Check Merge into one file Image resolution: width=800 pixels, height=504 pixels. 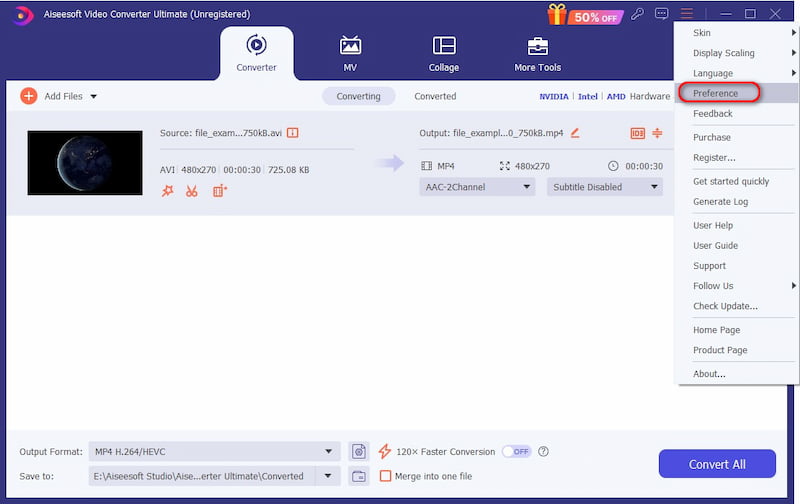[x=386, y=476]
